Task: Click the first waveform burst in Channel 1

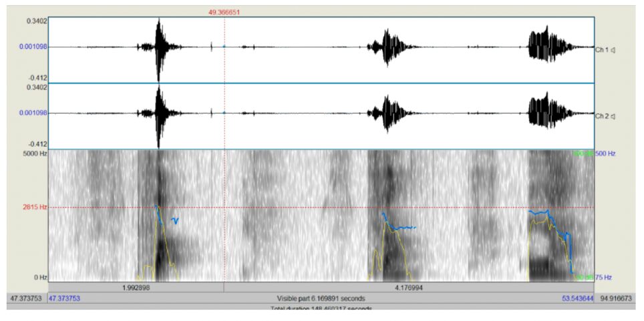Action: click(x=158, y=47)
